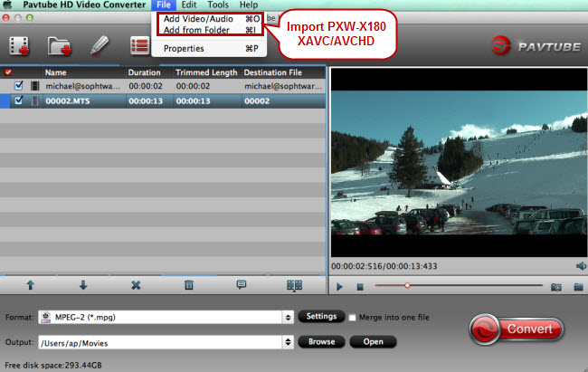Enable Merge into one file
The height and width of the screenshot is (372, 588).
coord(352,318)
